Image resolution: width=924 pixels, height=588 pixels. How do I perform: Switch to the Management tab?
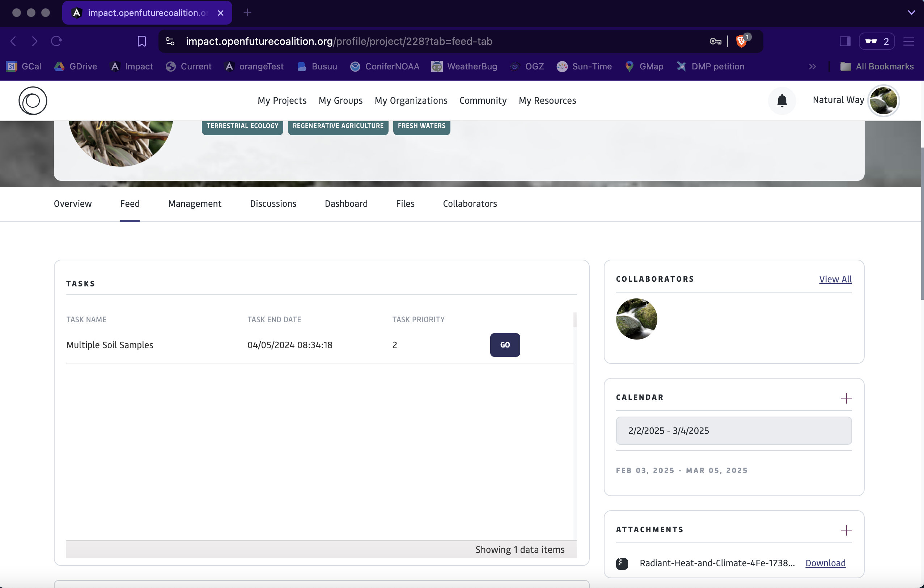coord(195,204)
